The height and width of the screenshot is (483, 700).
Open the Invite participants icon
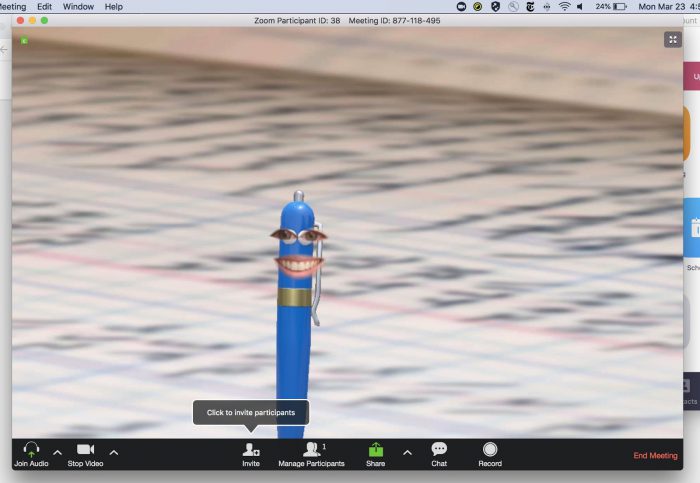pos(251,450)
